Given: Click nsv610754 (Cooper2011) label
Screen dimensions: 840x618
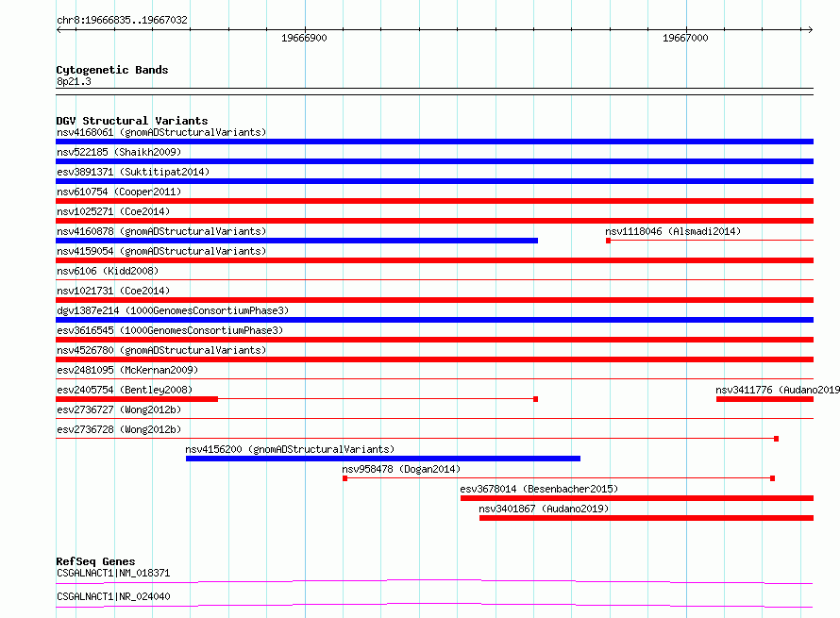Looking at the screenshot, I should [119, 192].
